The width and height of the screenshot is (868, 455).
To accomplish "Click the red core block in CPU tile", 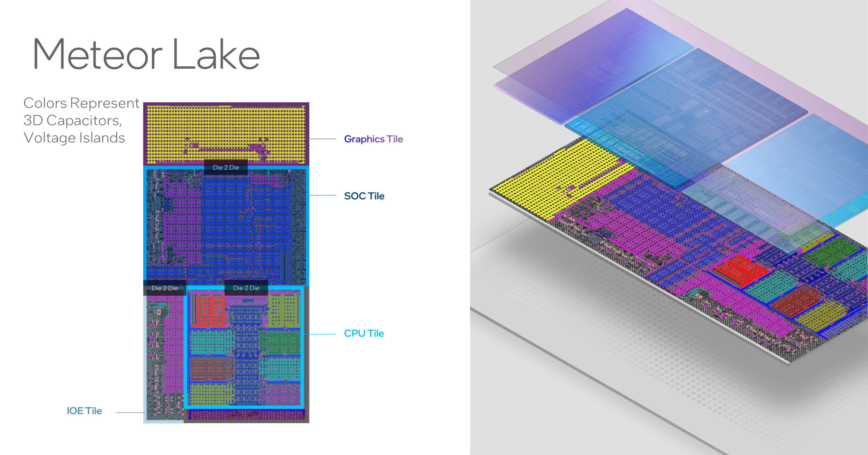I will click(208, 311).
